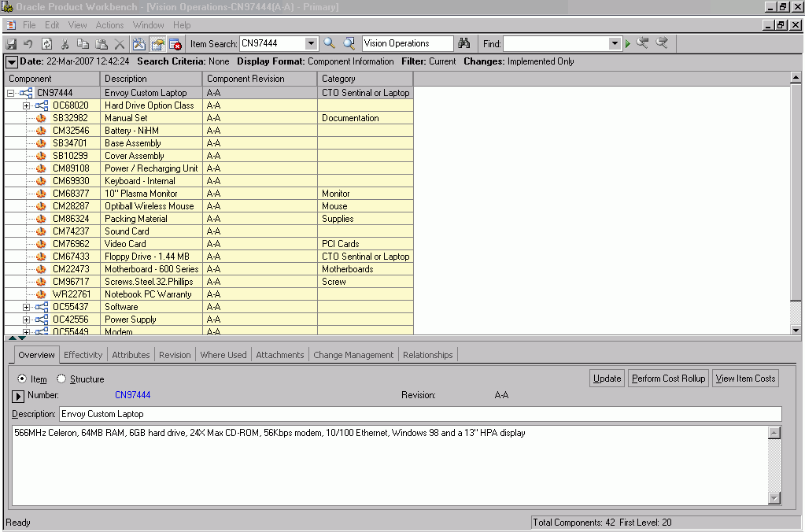The image size is (805, 532).
Task: Click the pencil-and-ruler design icon in the toolbar
Action: click(138, 44)
